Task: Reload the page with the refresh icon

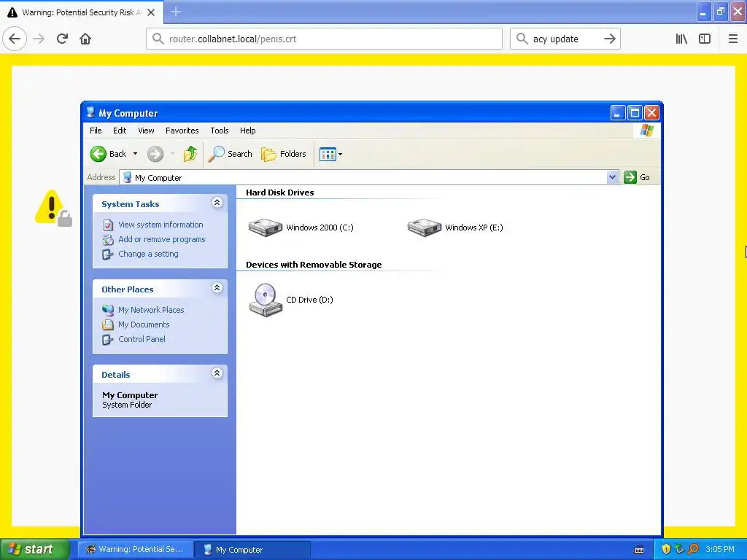Action: (x=62, y=39)
